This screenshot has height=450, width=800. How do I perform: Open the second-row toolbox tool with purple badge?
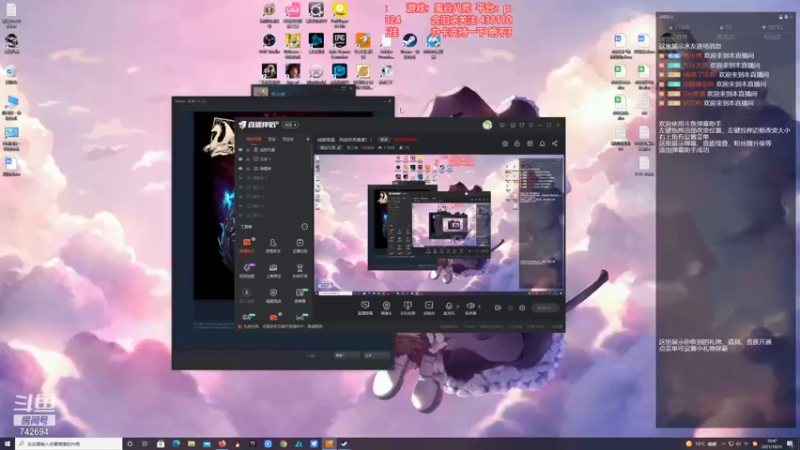(247, 270)
